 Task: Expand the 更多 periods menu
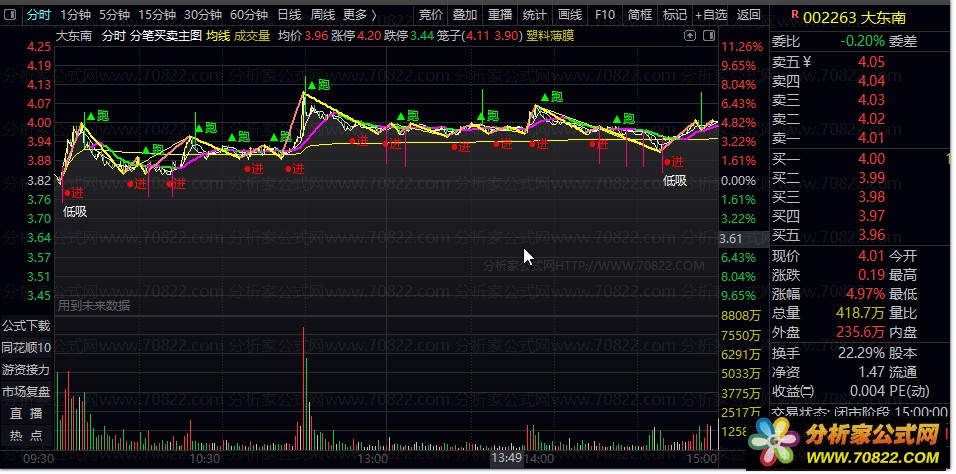(x=360, y=15)
